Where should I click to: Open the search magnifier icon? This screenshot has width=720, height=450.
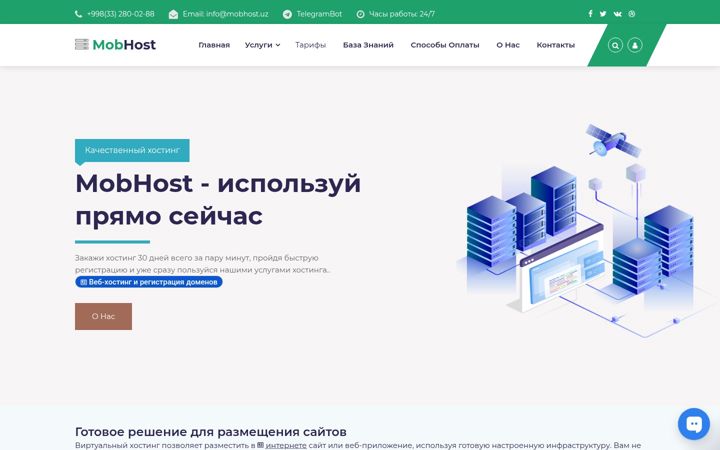click(x=615, y=45)
